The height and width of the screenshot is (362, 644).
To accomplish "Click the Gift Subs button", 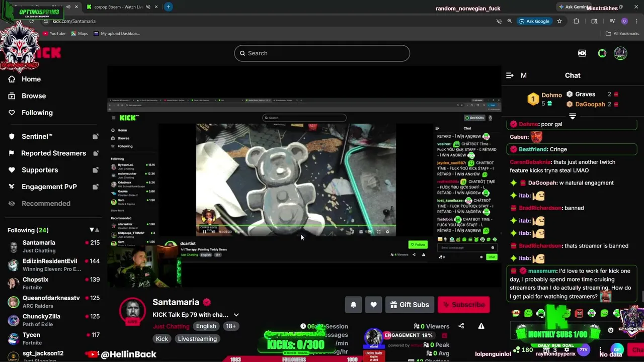I will [410, 305].
